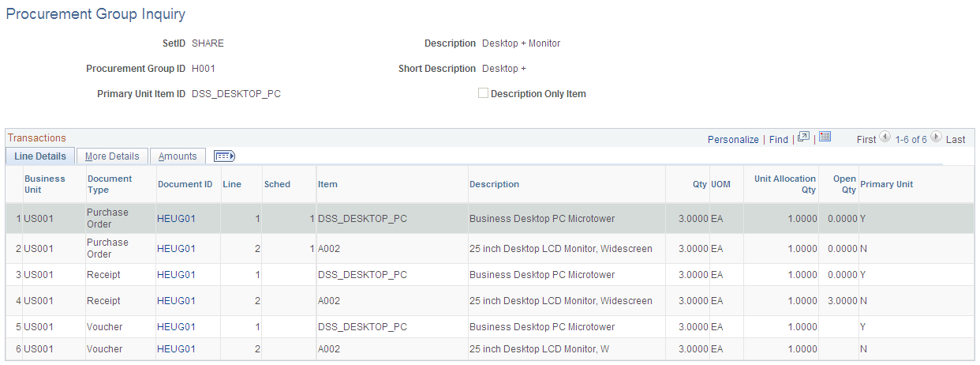Click the Show All Columns icon beside Amounts
Screen dimensions: 980x365
224,156
